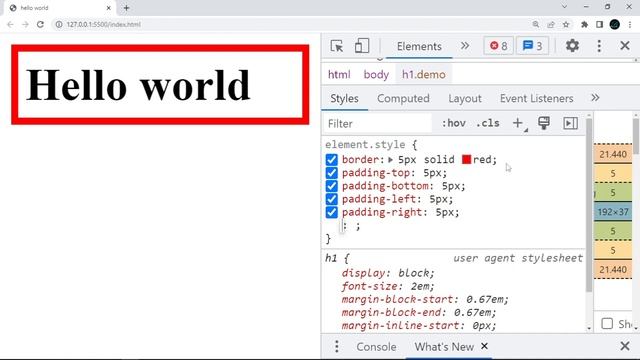Disable the padding-bottom declaration
The width and height of the screenshot is (640, 360).
coord(331,186)
